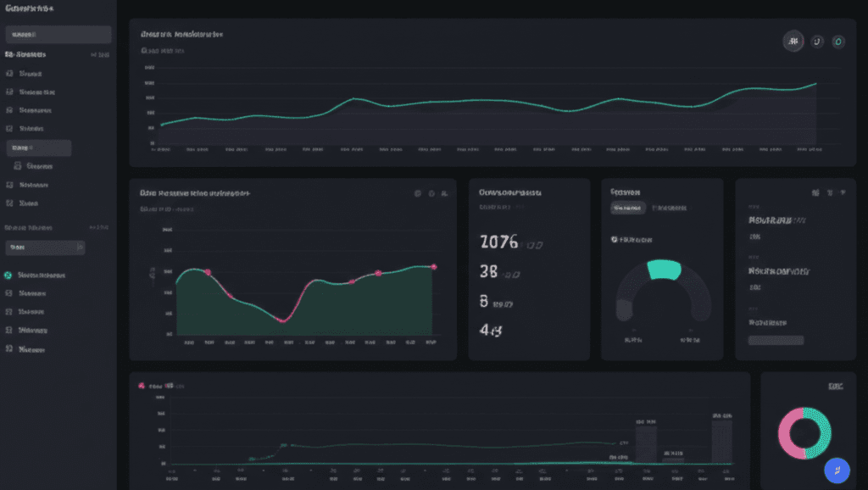Screen dimensions: 868x490
Task: Open the dropdown field in the sidebar's middle section
Action: (44, 247)
